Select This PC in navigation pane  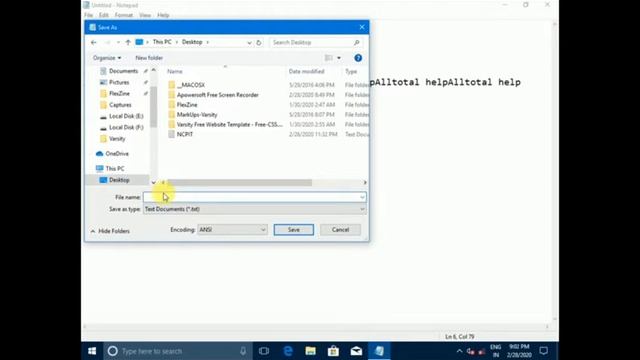[115, 169]
